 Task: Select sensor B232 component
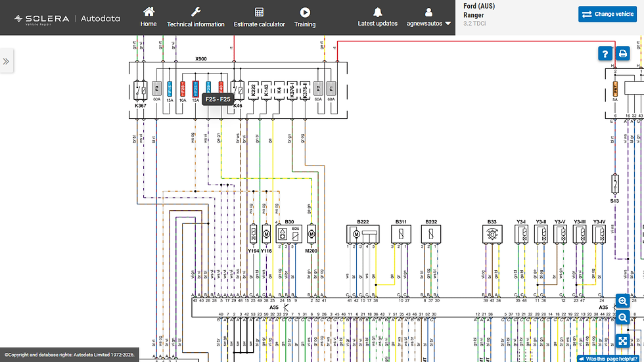[x=431, y=235]
